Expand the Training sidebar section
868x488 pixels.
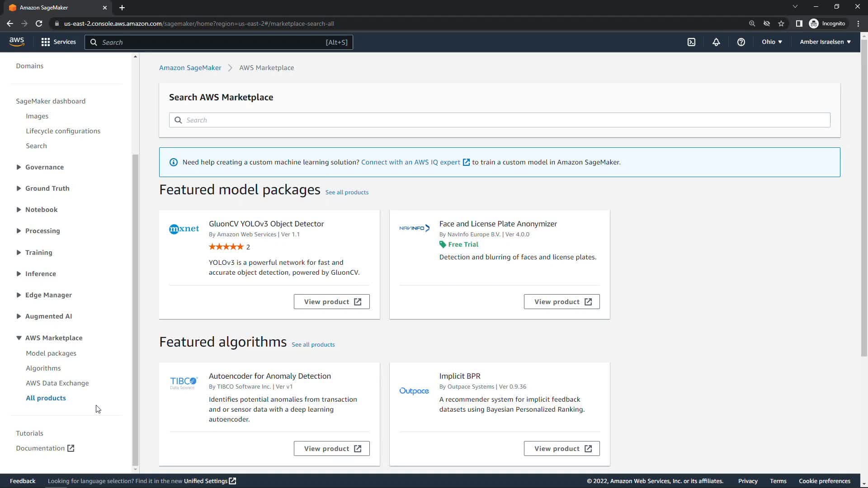38,253
